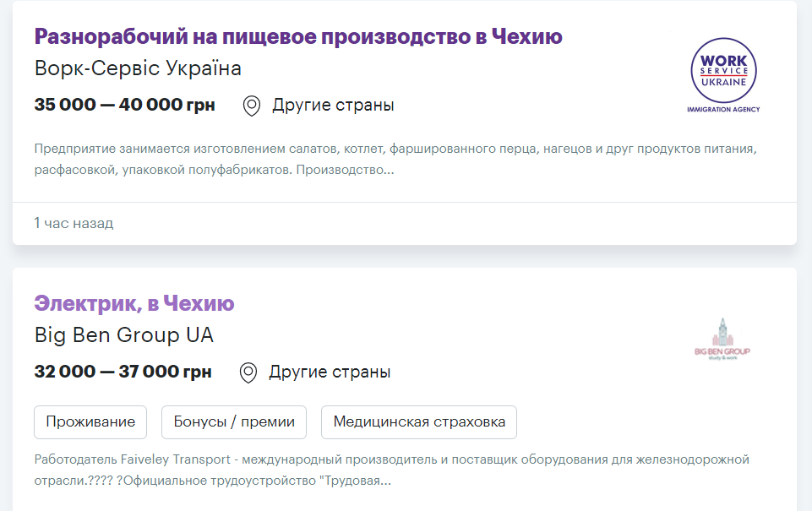The width and height of the screenshot is (812, 511).
Task: Click the location pin beside 35 000 — 40 000 грн
Action: (x=251, y=106)
